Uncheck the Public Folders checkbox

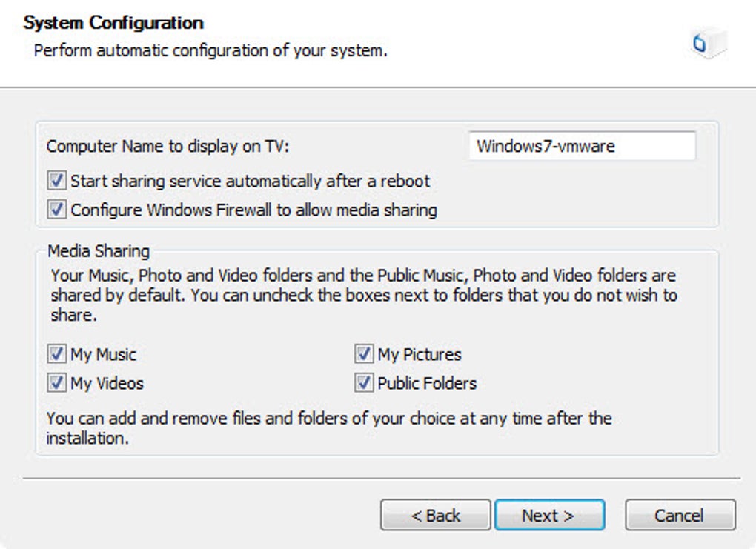pos(363,383)
